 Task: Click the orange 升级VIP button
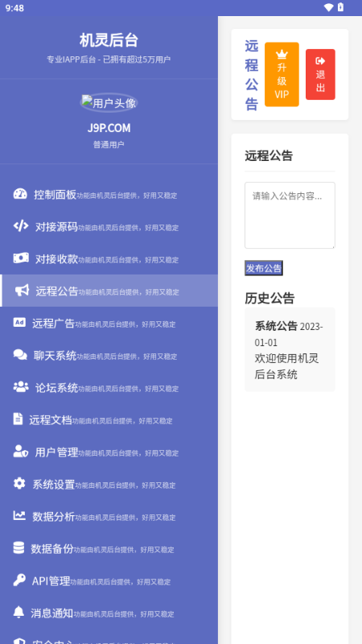(282, 74)
